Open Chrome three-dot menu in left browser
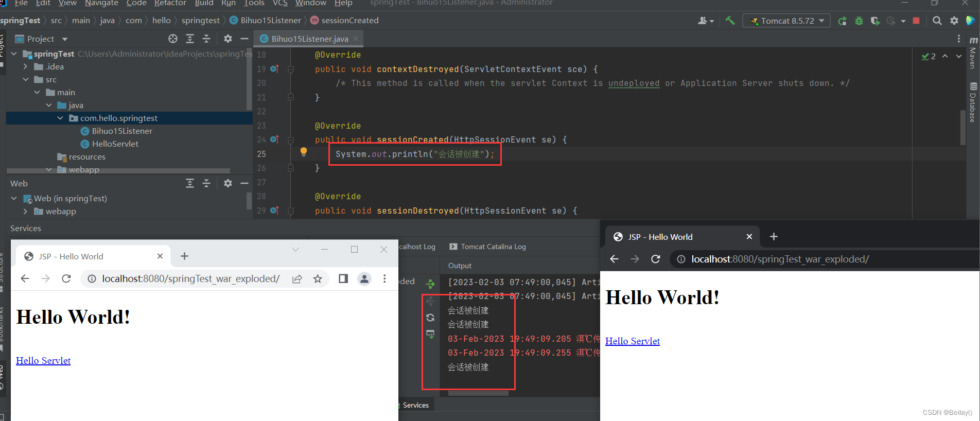This screenshot has width=980, height=421. click(384, 278)
